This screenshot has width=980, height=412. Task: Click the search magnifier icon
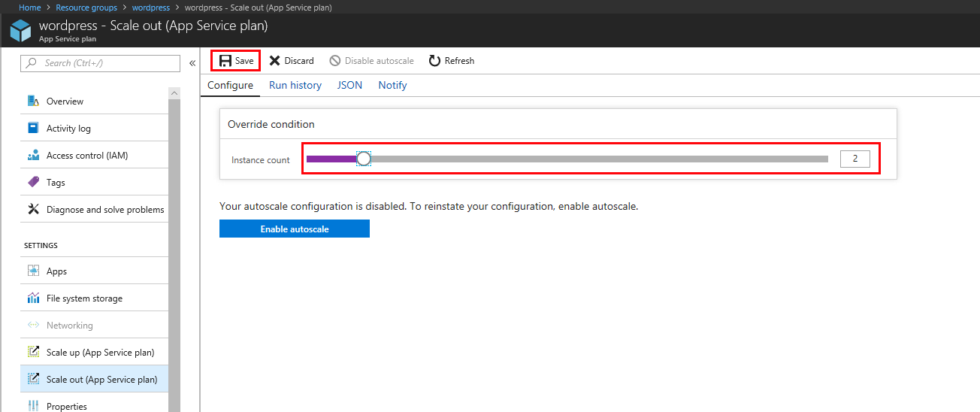[32, 63]
